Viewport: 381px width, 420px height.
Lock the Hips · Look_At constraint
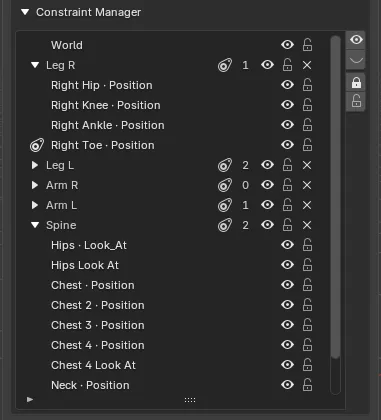307,245
